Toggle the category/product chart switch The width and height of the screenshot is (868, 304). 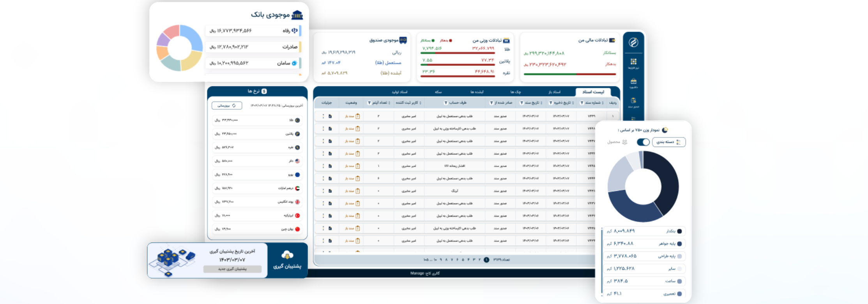tap(643, 142)
